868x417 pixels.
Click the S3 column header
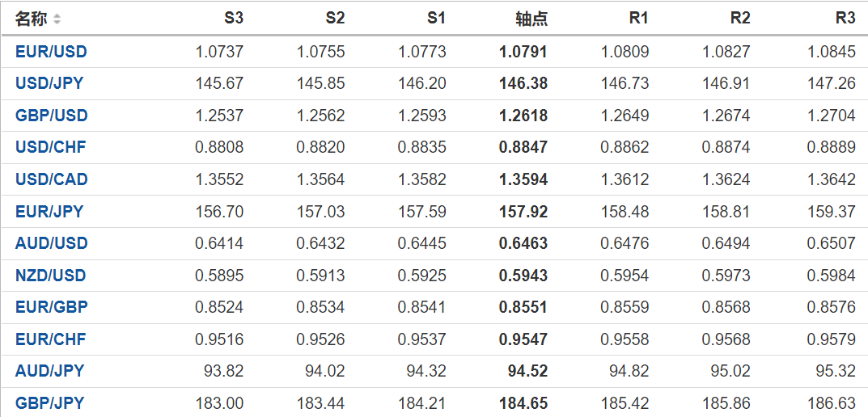234,19
